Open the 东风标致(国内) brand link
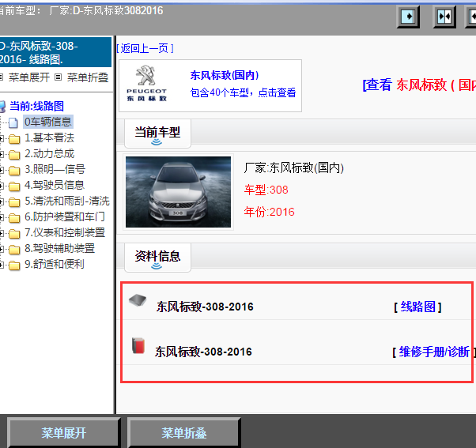Screen dimensions: 476x448 coord(225,75)
